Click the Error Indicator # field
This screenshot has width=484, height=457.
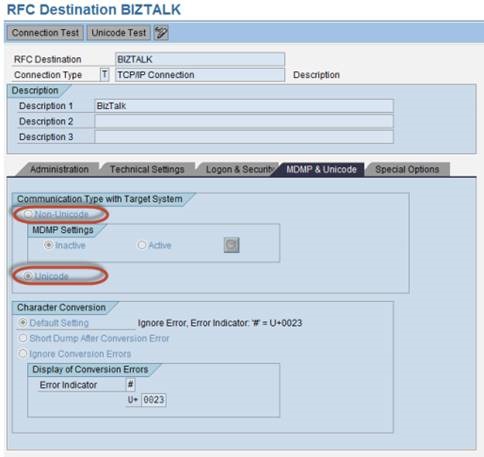130,385
